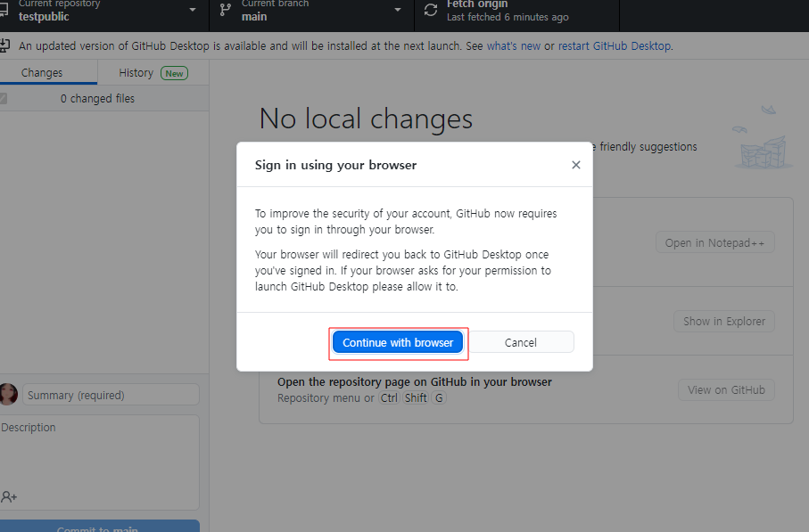This screenshot has width=809, height=532.
Task: Click Commit to main button
Action: click(x=100, y=527)
